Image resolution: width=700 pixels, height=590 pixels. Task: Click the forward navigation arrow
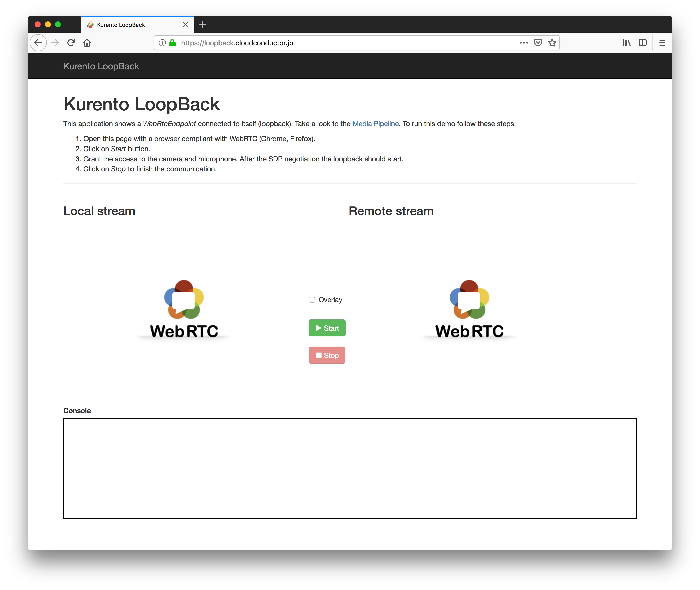(x=55, y=43)
